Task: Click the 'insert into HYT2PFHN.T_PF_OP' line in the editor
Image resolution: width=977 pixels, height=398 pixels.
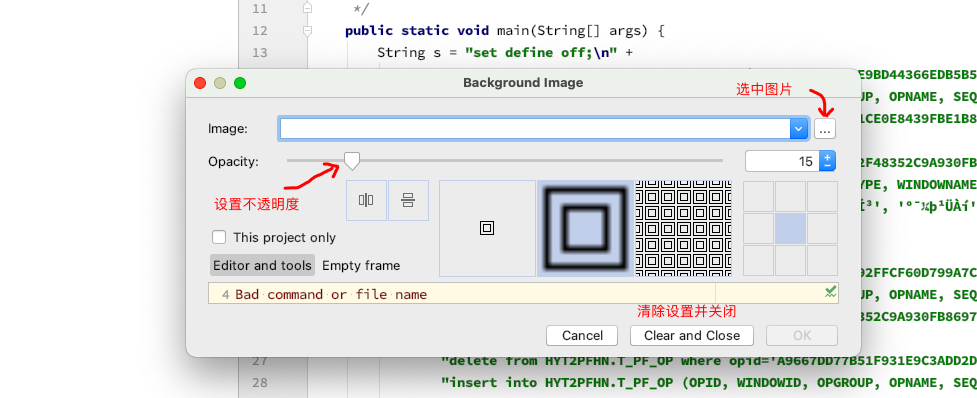Action: (x=708, y=382)
